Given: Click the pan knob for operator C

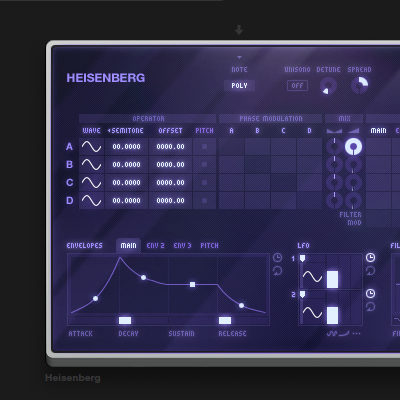Looking at the screenshot, I should (334, 183).
